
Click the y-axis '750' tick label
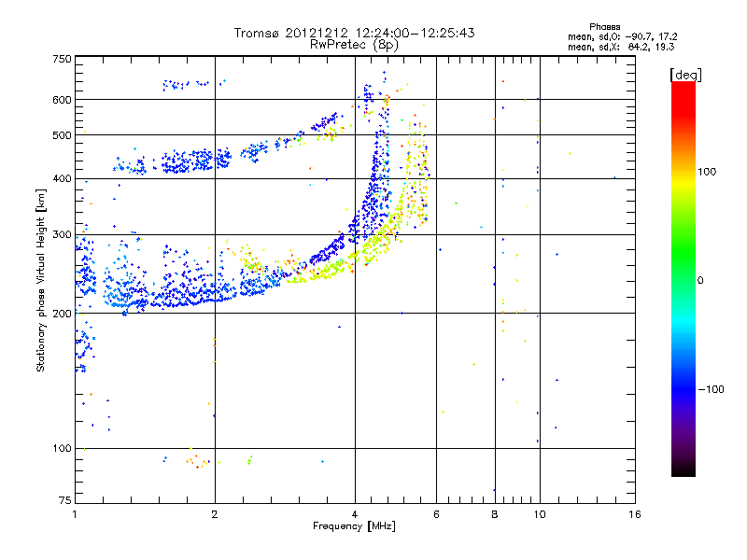click(x=62, y=59)
